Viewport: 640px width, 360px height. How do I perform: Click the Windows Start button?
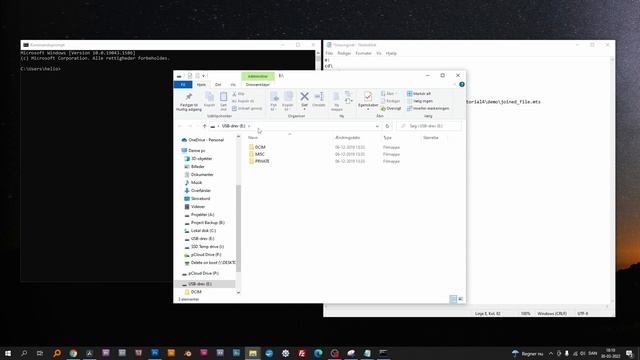[8, 353]
